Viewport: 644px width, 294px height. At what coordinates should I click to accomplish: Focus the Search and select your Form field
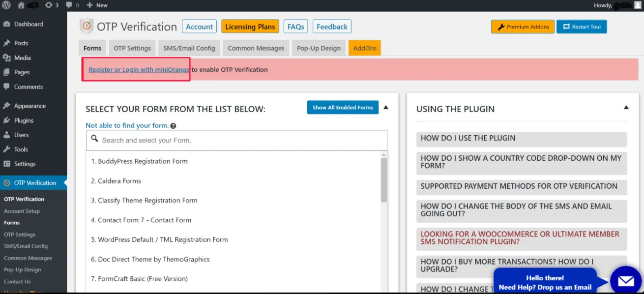point(236,140)
